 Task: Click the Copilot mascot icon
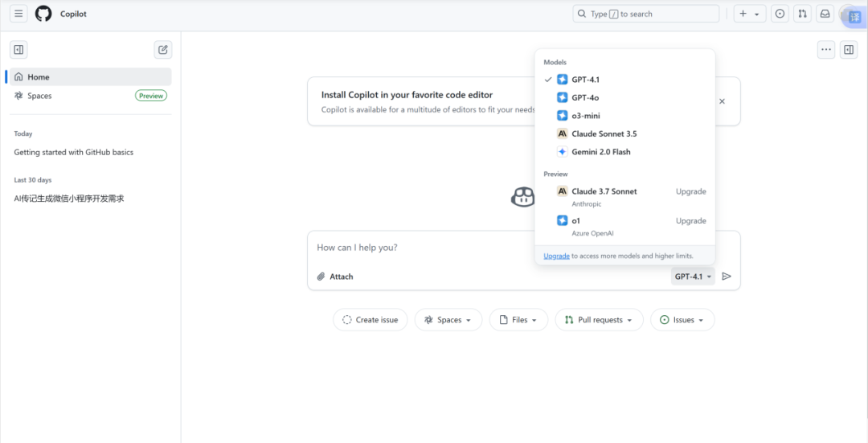click(522, 197)
